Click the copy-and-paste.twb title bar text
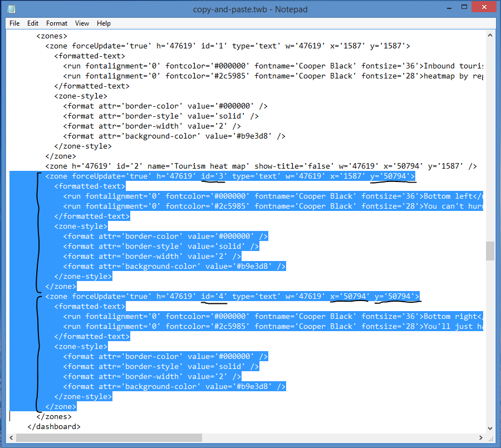This screenshot has height=448, width=501. [x=250, y=9]
